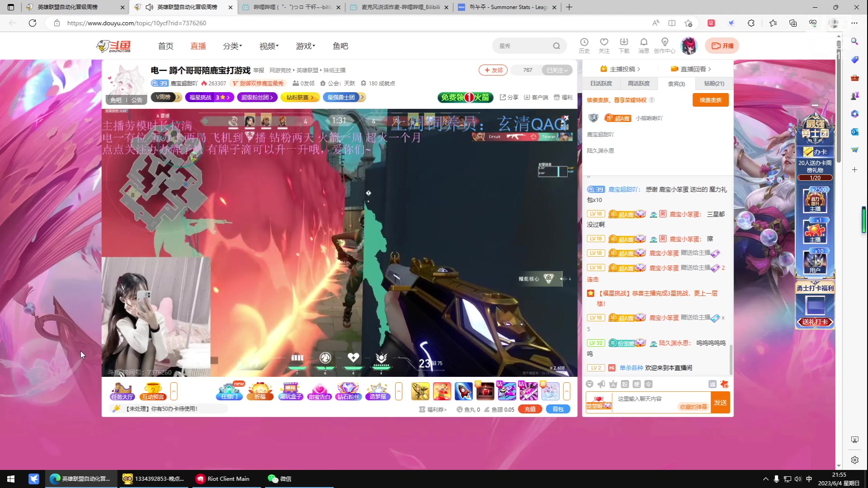Viewport: 868px width, 488px height.
Task: Open the 关注 heart icon in header
Action: 604,46
